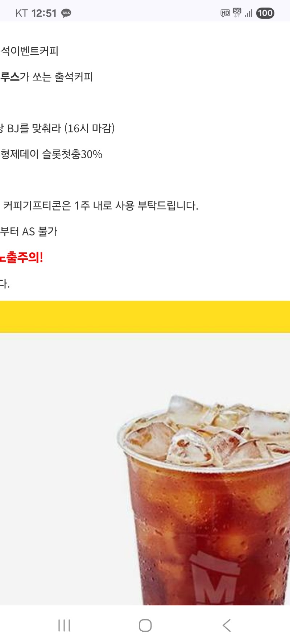The height and width of the screenshot is (644, 290).
Task: Tap the KakaoTalk notification icon
Action: pyautogui.click(x=66, y=13)
